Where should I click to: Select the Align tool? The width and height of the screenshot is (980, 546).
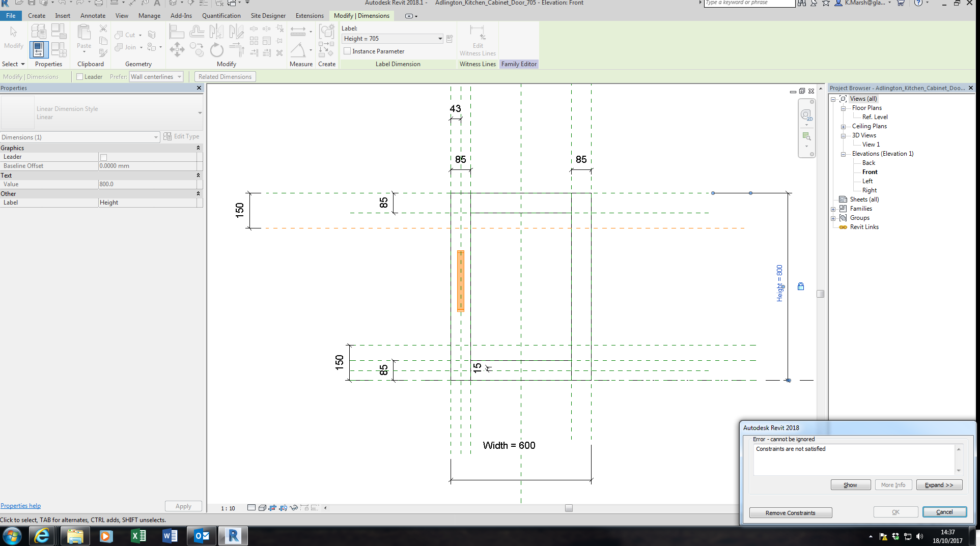tap(177, 32)
